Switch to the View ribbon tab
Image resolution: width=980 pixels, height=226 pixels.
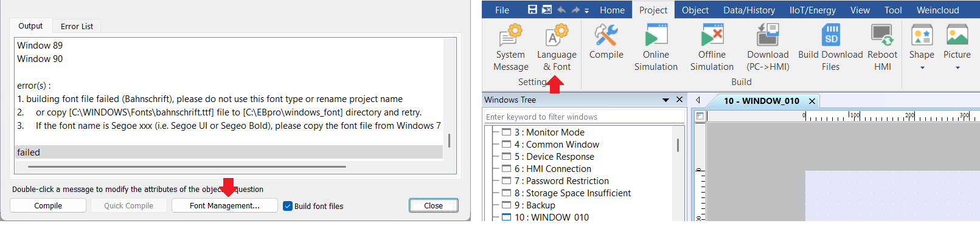pos(860,10)
